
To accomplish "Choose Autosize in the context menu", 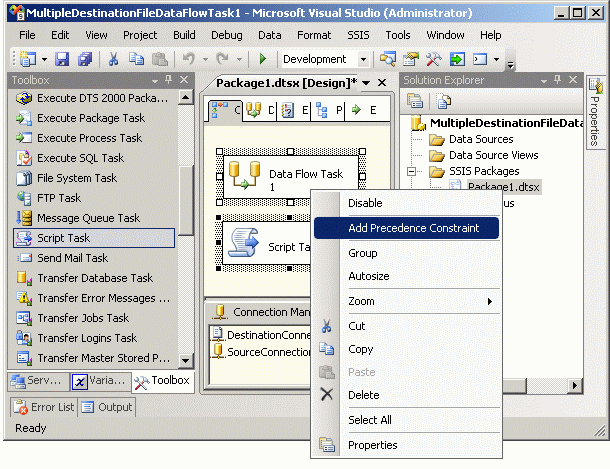I will pos(407,276).
